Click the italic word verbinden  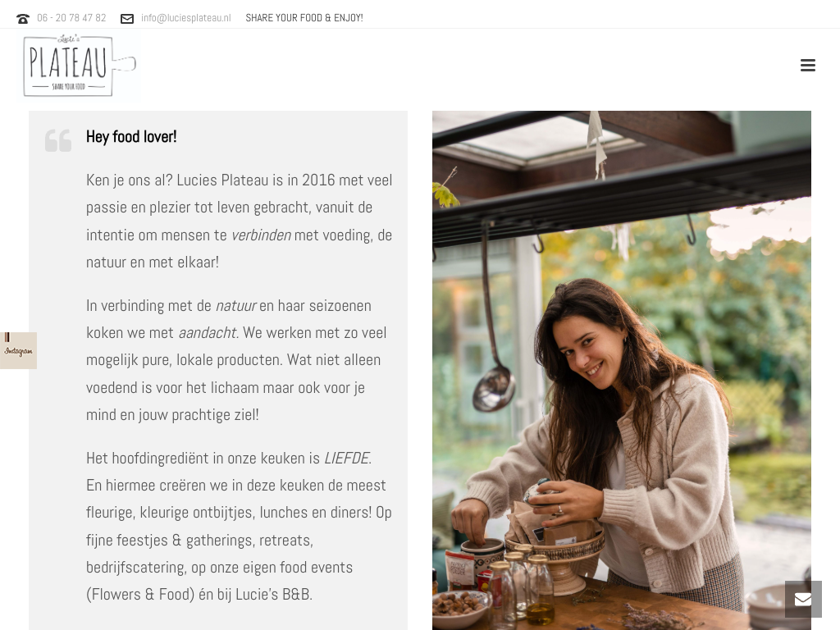pyautogui.click(x=261, y=235)
